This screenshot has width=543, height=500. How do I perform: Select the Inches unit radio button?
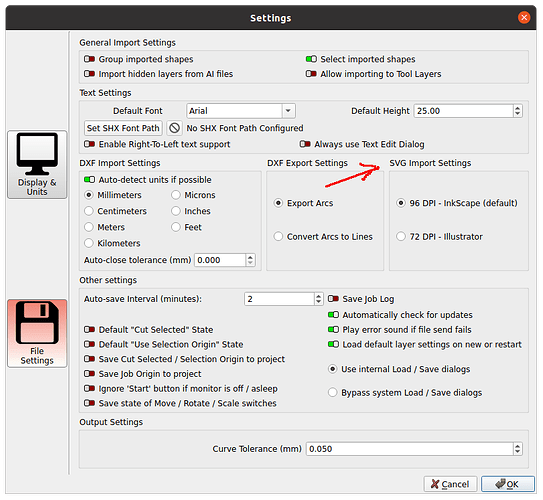(176, 211)
